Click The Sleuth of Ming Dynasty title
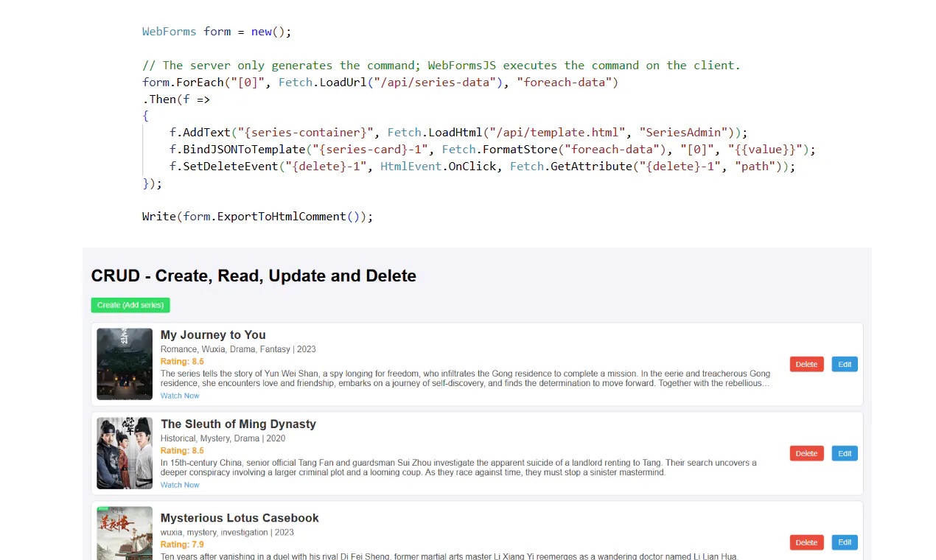 coord(238,424)
